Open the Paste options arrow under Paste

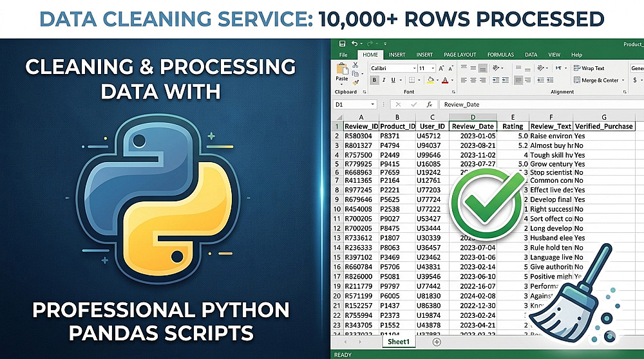tap(342, 84)
